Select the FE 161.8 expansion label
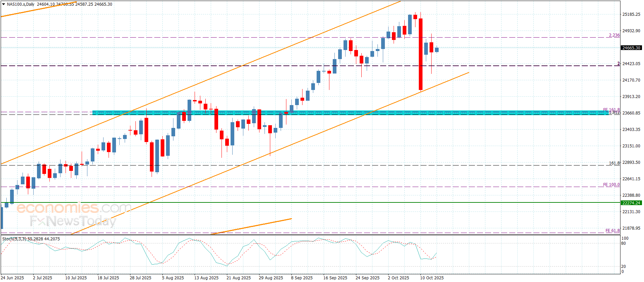The height and width of the screenshot is (282, 644). pyautogui.click(x=611, y=110)
